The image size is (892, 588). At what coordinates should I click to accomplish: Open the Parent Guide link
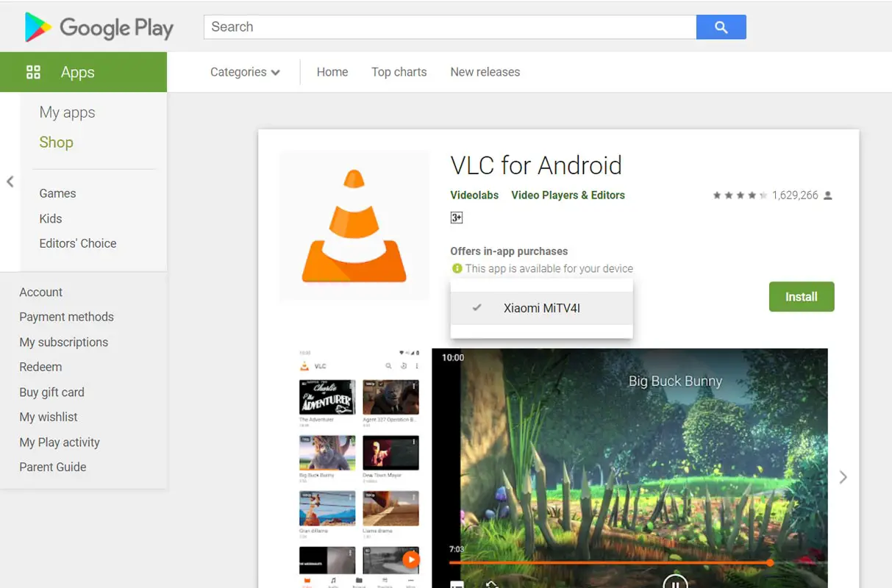click(52, 467)
